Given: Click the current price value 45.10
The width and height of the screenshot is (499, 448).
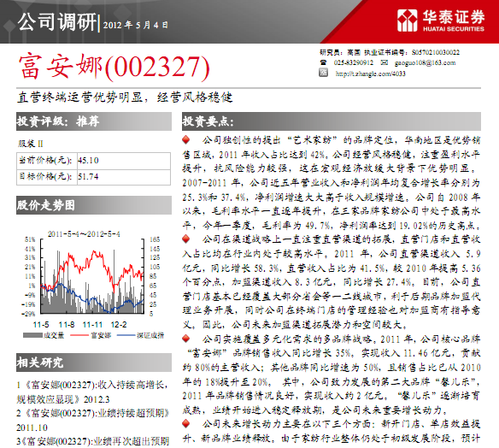Looking at the screenshot, I should tap(88, 160).
